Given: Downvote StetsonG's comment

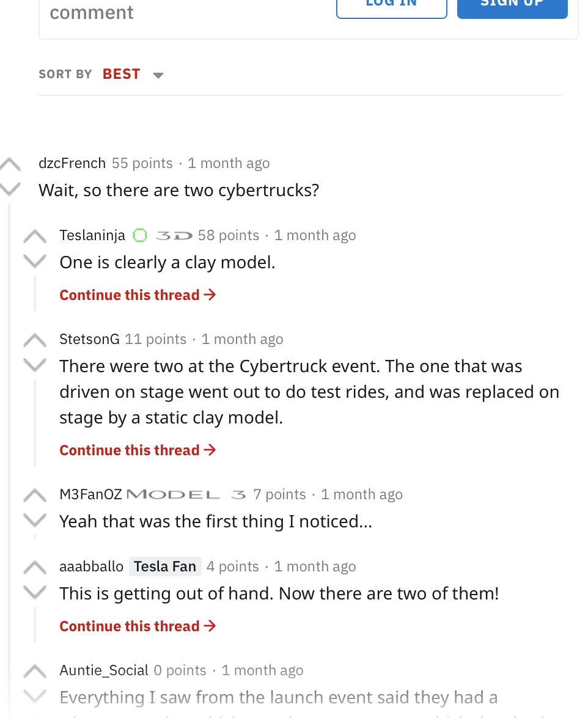Looking at the screenshot, I should click(35, 365).
